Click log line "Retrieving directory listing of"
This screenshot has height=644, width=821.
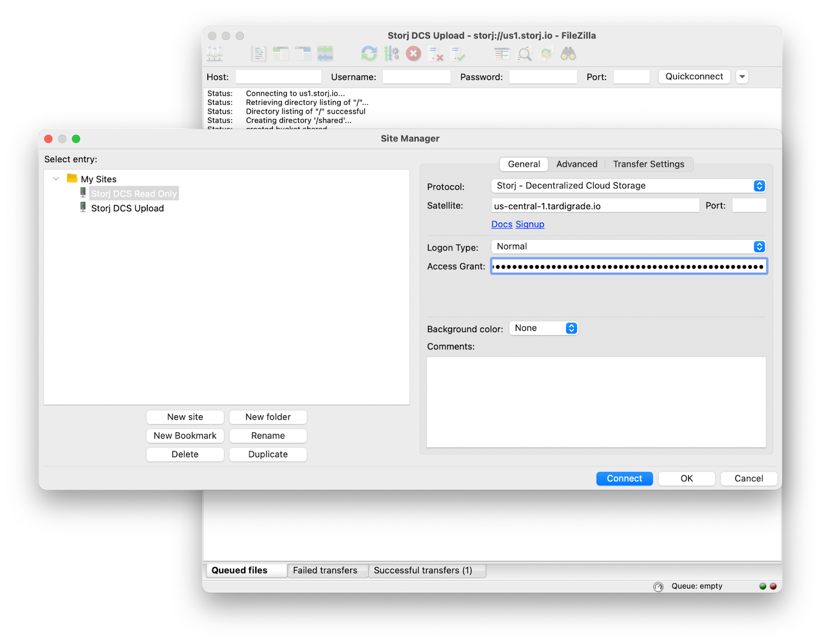pyautogui.click(x=307, y=103)
